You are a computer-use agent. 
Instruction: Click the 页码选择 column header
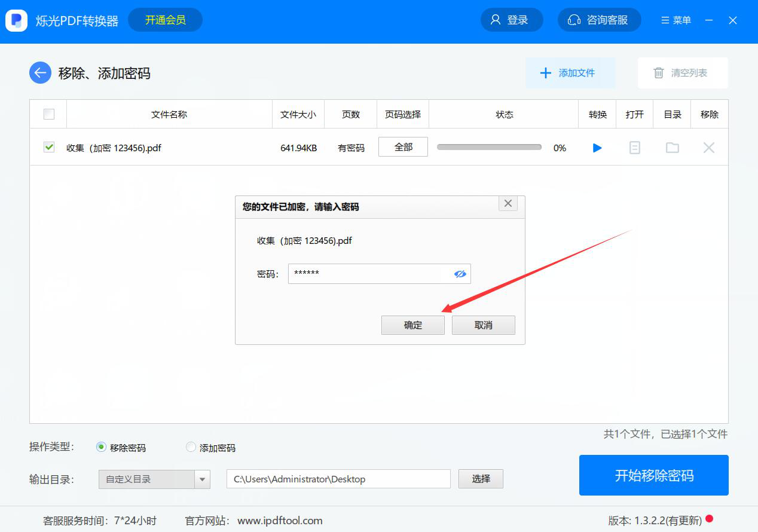[403, 114]
